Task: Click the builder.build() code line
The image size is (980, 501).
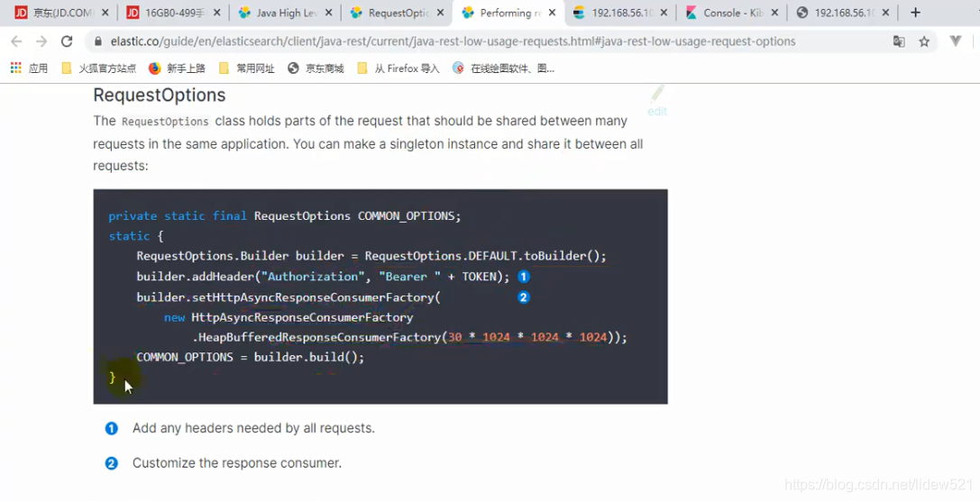Action: coord(250,358)
